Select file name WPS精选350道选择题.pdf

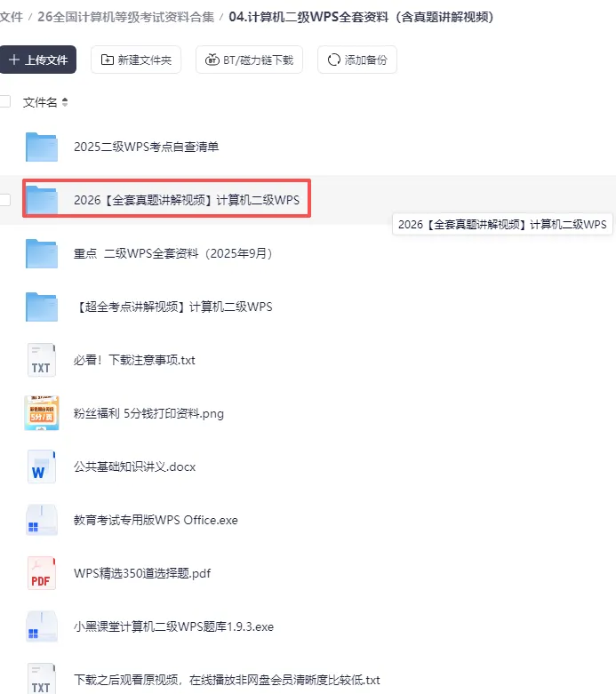(142, 574)
